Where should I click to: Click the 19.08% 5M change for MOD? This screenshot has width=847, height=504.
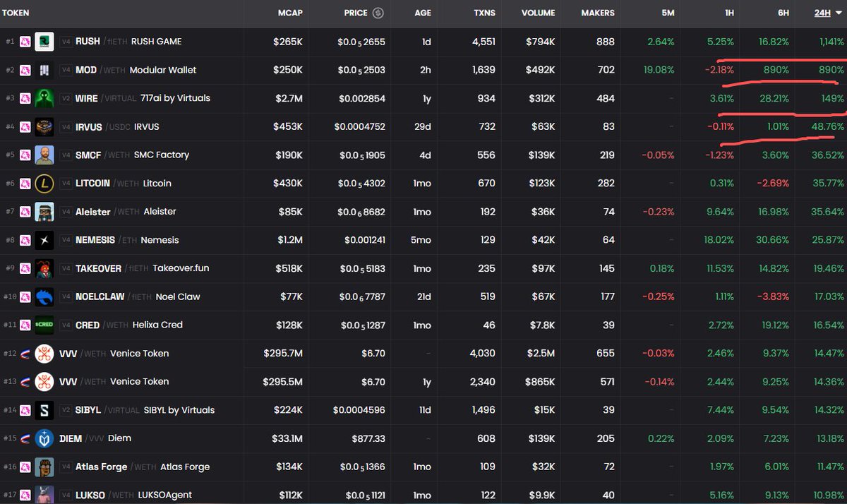click(659, 70)
